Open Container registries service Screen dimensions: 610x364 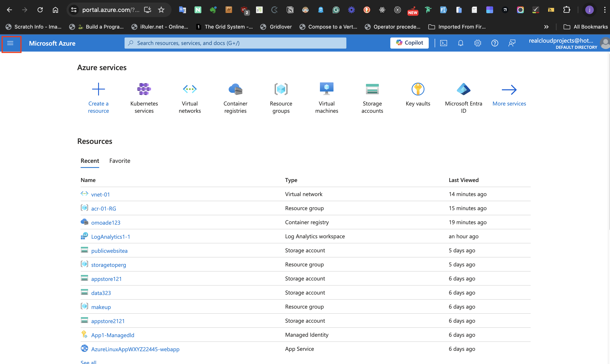coord(235,89)
